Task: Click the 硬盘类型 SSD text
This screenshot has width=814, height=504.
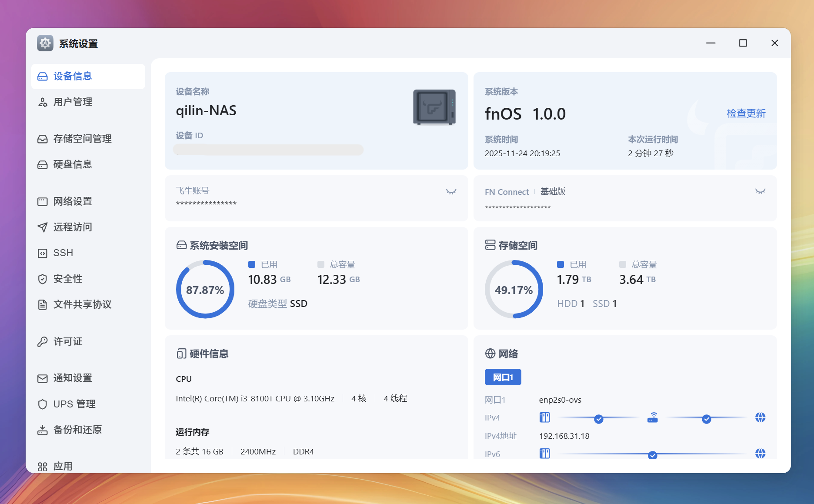Action: [x=278, y=304]
